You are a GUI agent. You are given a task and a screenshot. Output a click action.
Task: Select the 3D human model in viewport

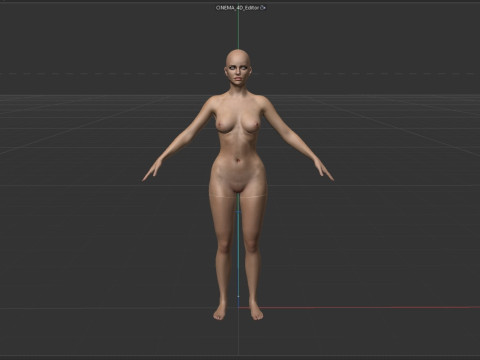click(x=238, y=185)
